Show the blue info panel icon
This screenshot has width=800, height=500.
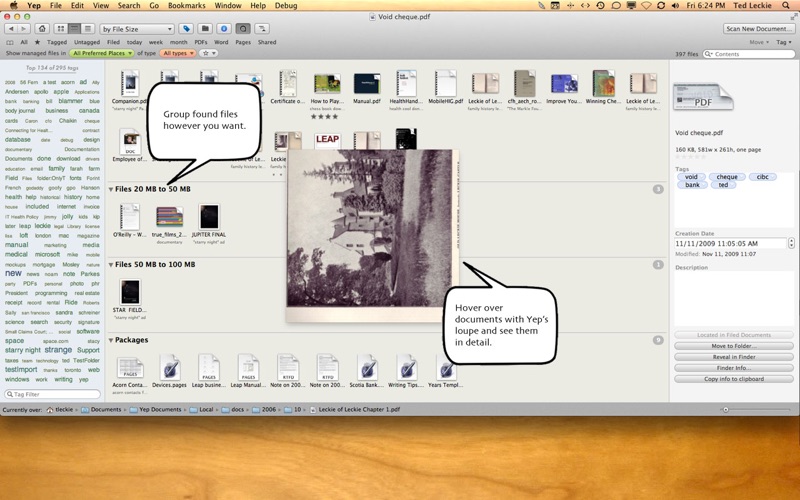click(224, 28)
